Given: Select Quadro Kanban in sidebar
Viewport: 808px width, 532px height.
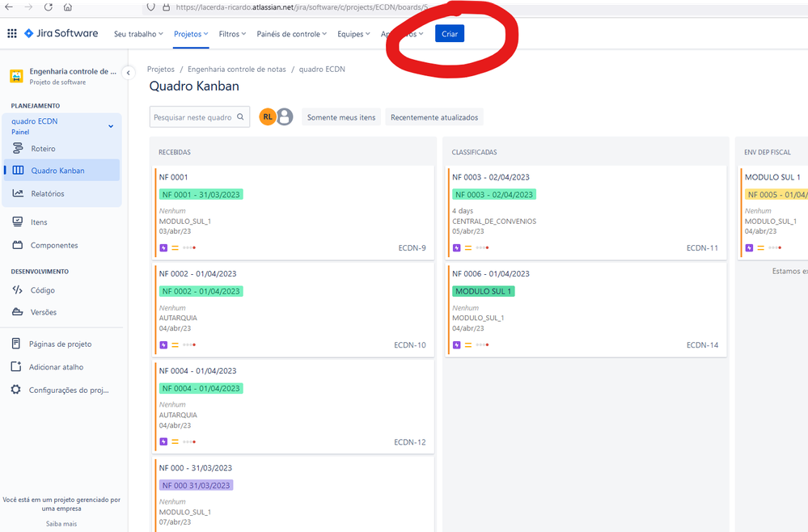Looking at the screenshot, I should coord(61,171).
